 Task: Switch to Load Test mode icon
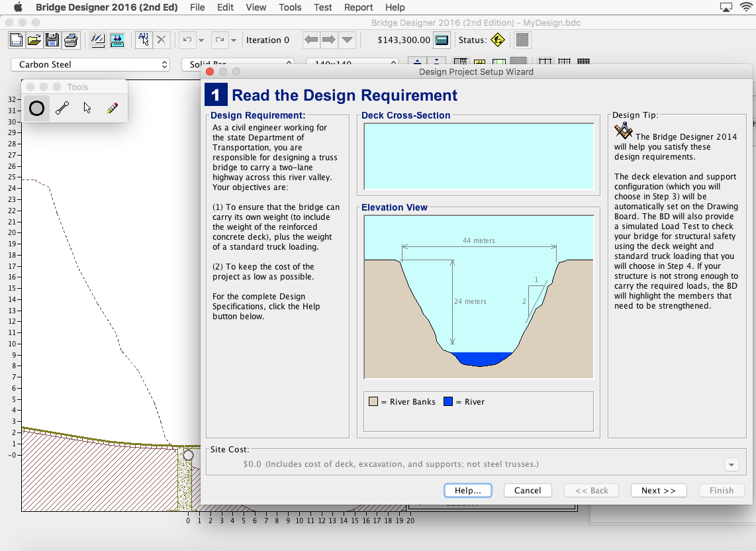coord(118,40)
